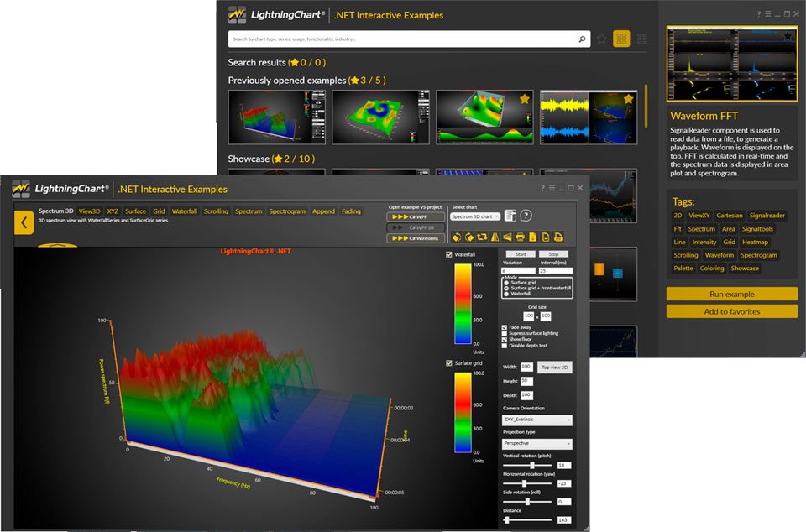This screenshot has width=806, height=532.
Task: Click the export image file icon
Action: pos(546,237)
